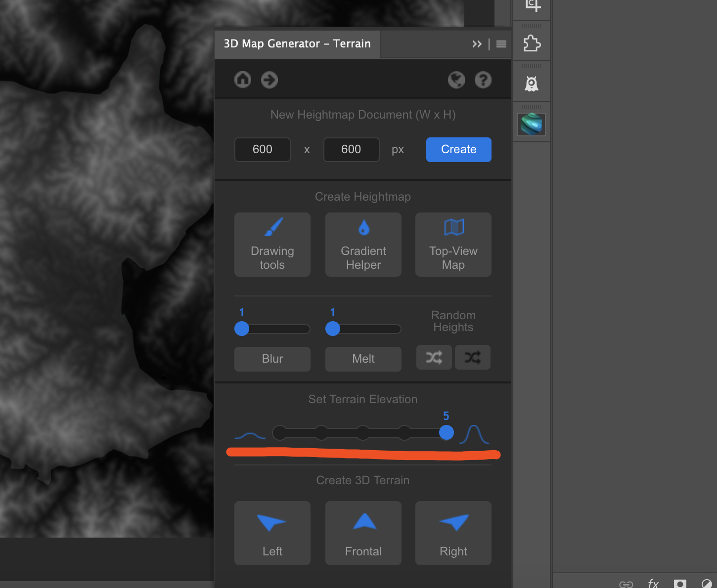
Task: Click the add layer mask icon
Action: pos(680,584)
